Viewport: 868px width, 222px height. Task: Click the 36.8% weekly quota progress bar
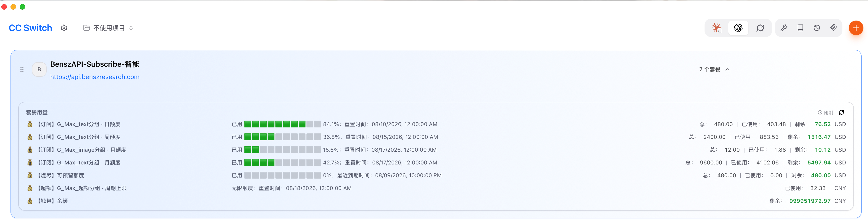click(282, 137)
